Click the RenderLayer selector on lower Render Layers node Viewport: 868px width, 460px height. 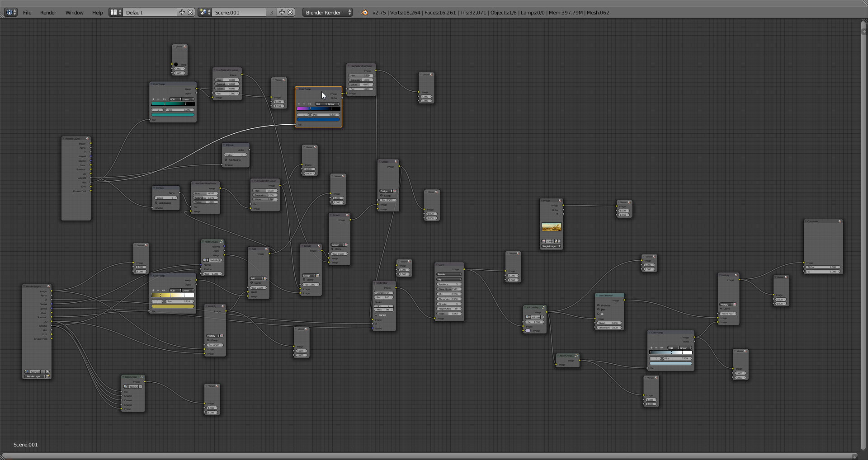[34, 376]
